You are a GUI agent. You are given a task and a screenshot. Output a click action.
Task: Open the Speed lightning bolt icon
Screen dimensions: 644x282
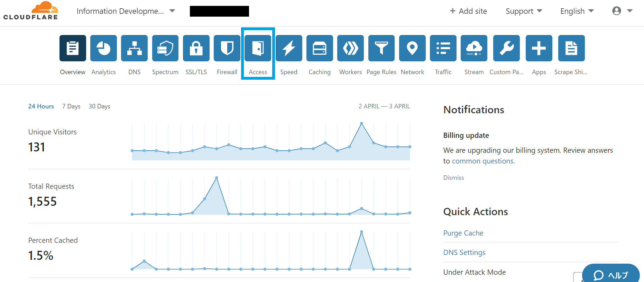point(289,48)
